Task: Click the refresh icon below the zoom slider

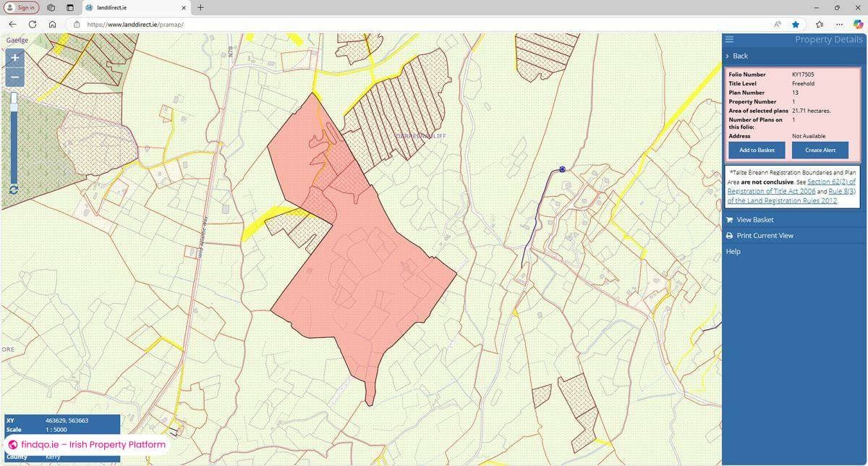Action: (x=13, y=190)
